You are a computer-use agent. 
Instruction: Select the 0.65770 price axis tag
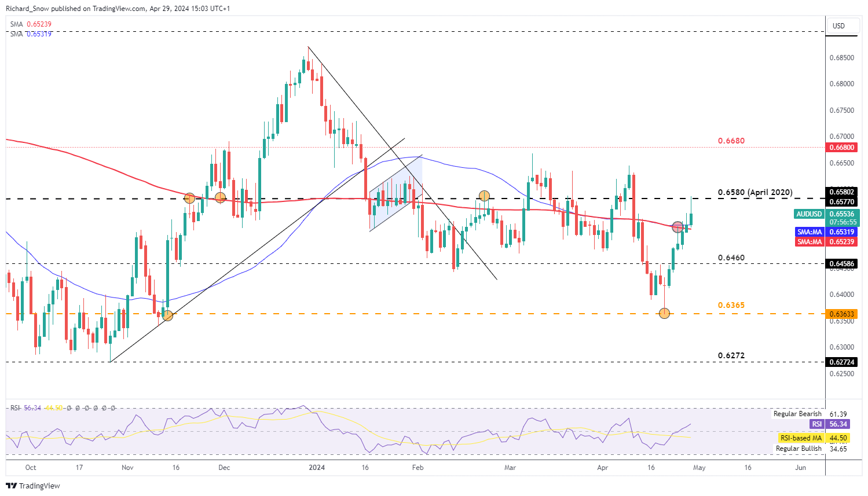click(842, 202)
